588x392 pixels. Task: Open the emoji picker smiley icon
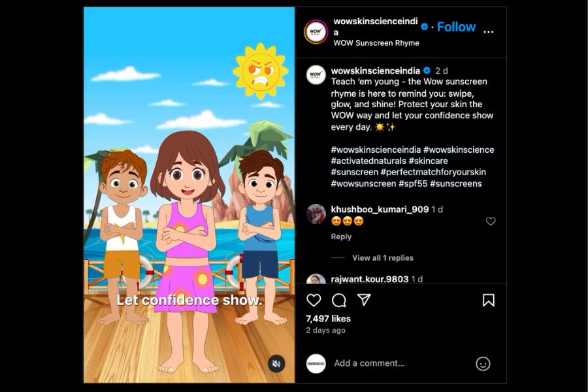483,363
